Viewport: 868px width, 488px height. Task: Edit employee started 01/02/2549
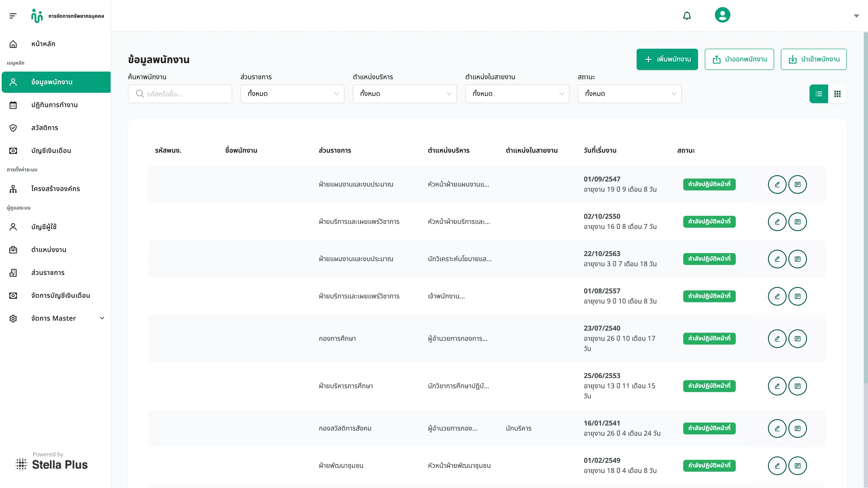click(x=777, y=465)
